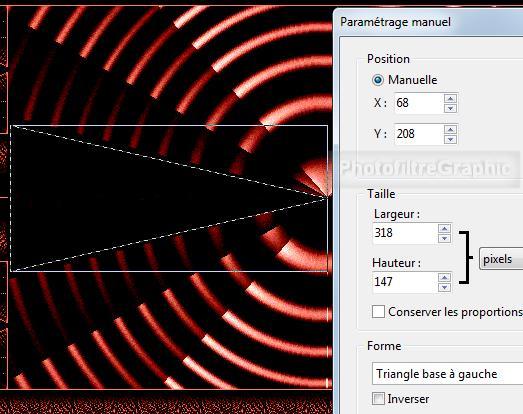
Task: Click the X position input field
Action: tap(419, 103)
